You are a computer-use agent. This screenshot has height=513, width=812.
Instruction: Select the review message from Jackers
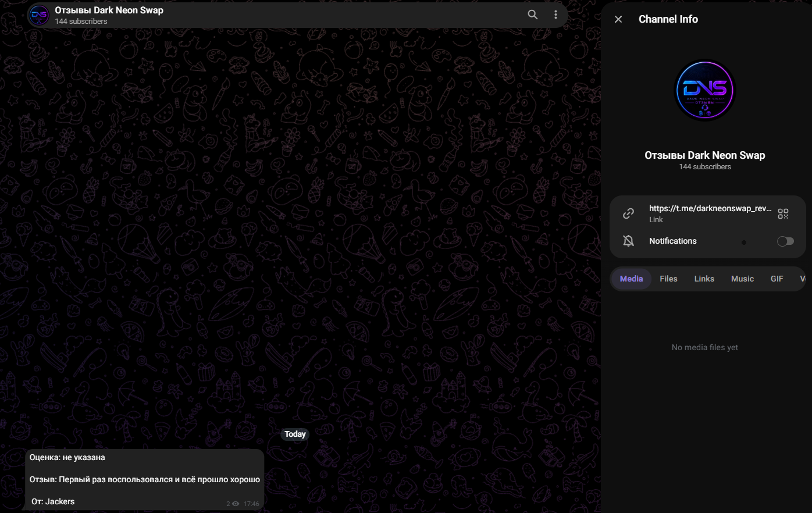point(145,479)
